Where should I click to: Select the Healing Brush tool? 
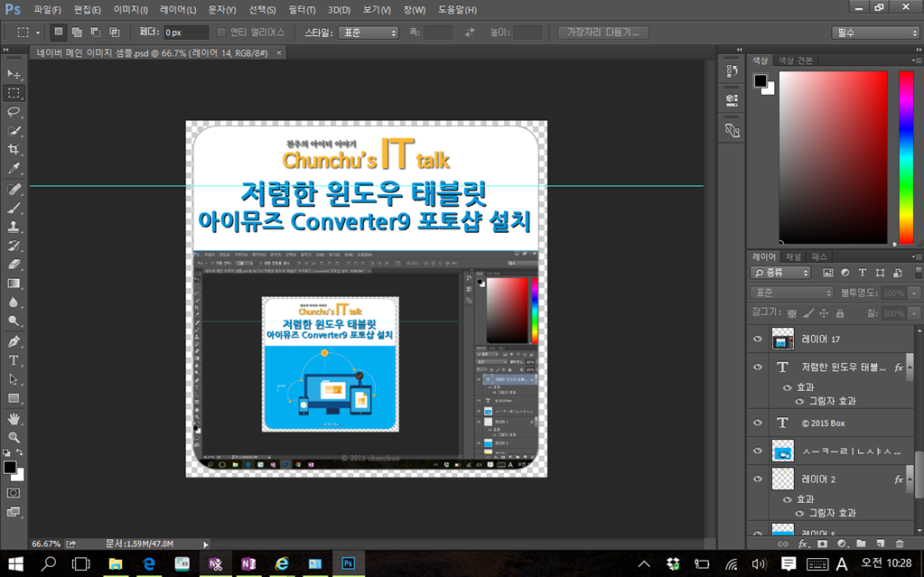tap(14, 190)
